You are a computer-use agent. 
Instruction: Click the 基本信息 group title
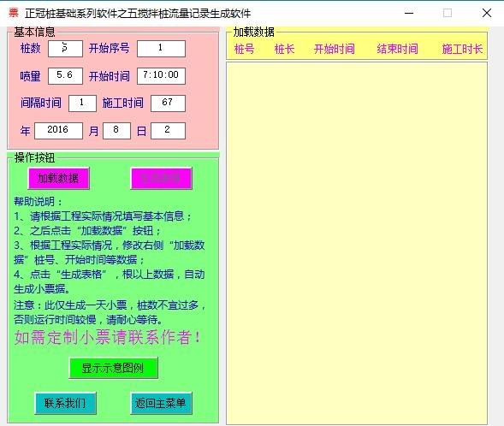tap(34, 32)
